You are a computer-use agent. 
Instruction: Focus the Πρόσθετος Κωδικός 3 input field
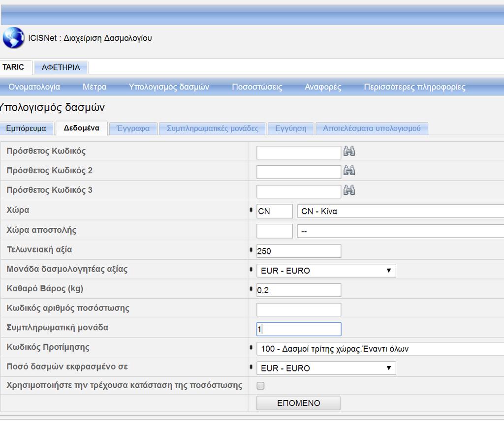(299, 191)
